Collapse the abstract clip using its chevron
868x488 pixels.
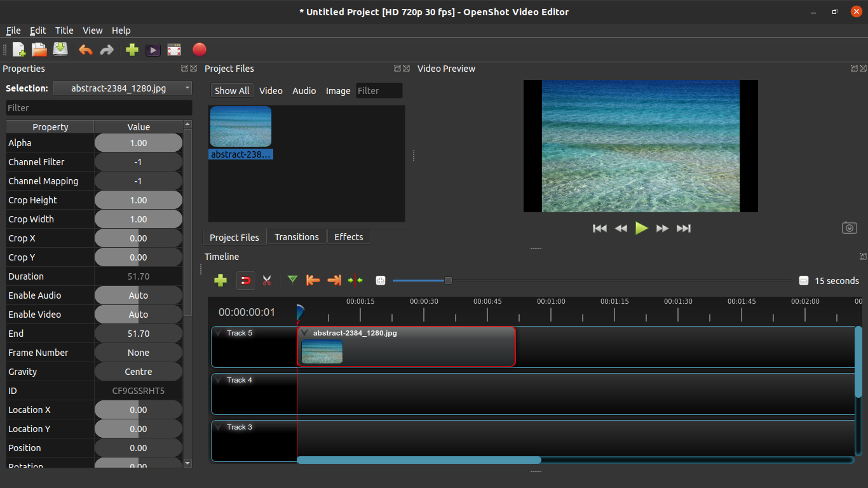click(x=304, y=332)
